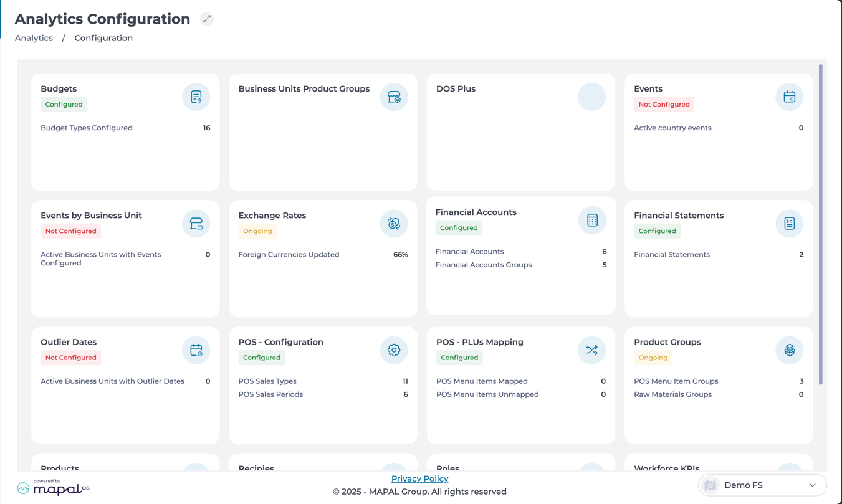
Task: Click the Business Units Product Groups icon
Action: click(394, 97)
